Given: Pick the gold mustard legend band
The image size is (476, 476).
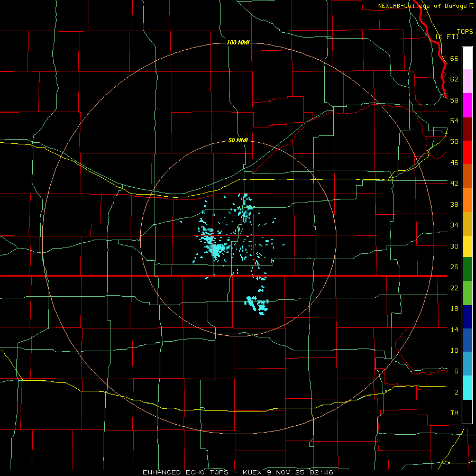Looking at the screenshot, I should (x=467, y=224).
